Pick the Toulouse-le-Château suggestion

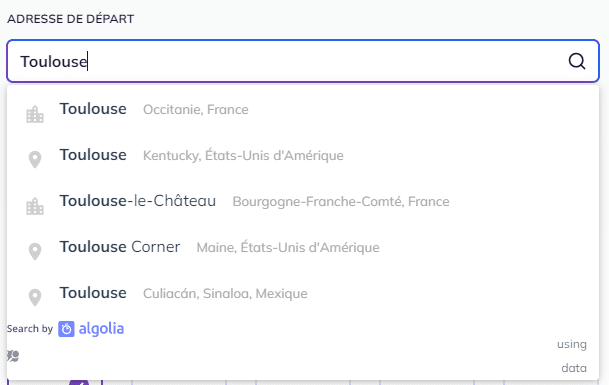coord(303,201)
